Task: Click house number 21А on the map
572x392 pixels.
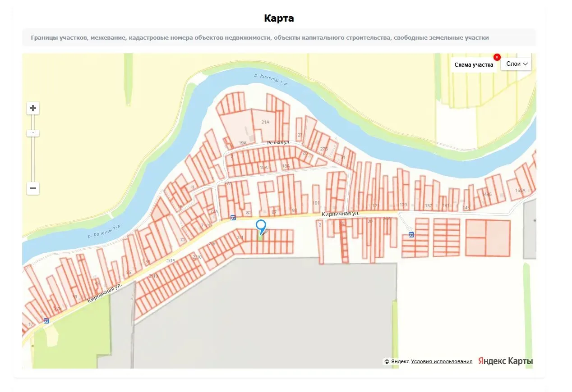Action: point(265,122)
